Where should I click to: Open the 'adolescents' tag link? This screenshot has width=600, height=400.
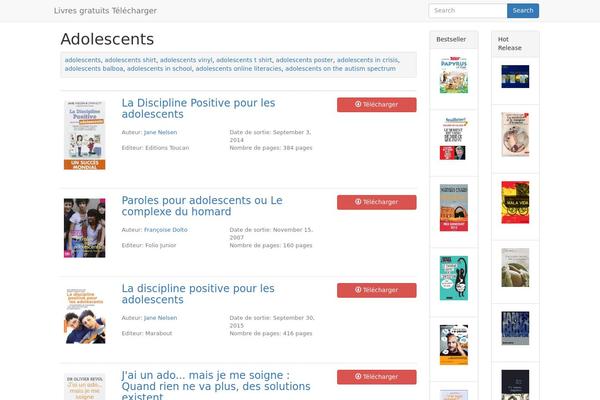point(82,60)
